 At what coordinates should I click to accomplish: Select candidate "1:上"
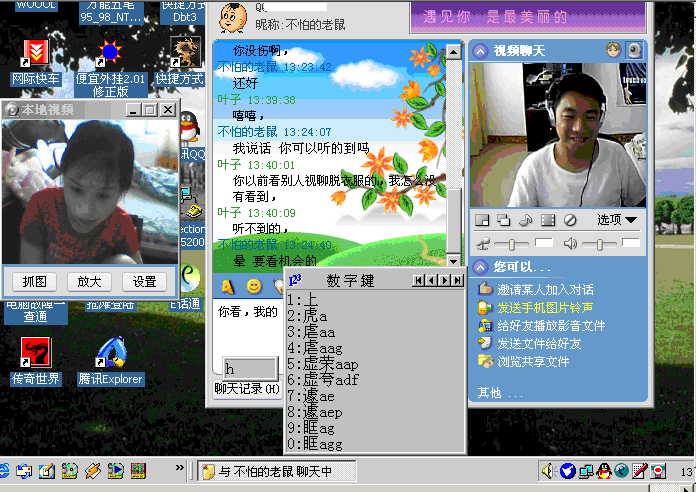pyautogui.click(x=302, y=300)
